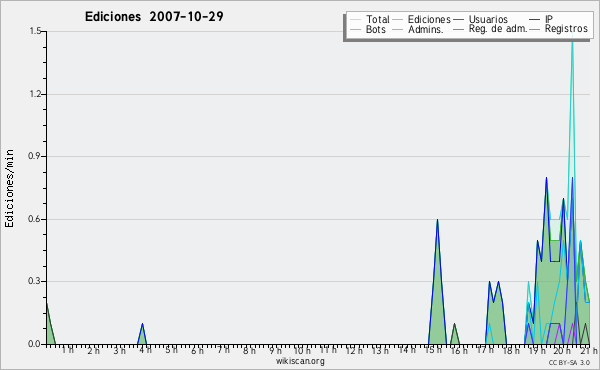Viewport: 600px width, 370px height.
Task: Click the Bots legend orange line
Action: pos(355,29)
